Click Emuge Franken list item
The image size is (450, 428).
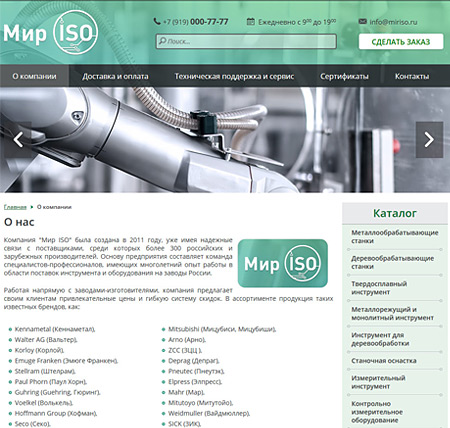click(66, 361)
